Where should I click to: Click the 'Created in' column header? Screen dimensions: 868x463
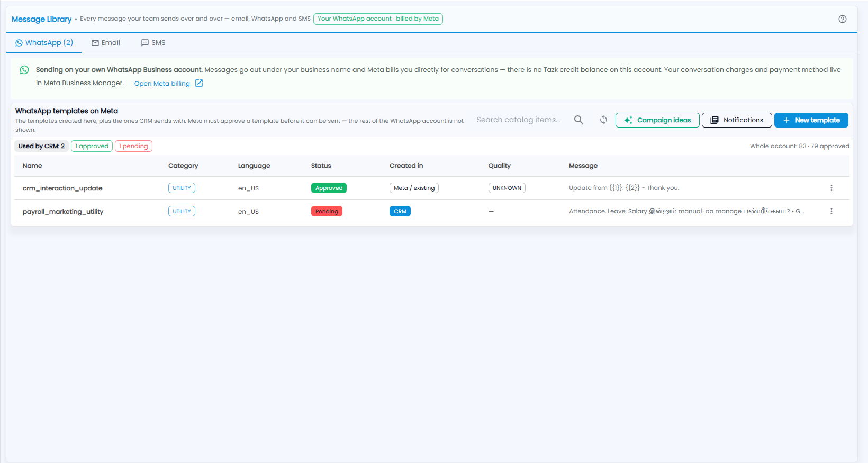[406, 166]
